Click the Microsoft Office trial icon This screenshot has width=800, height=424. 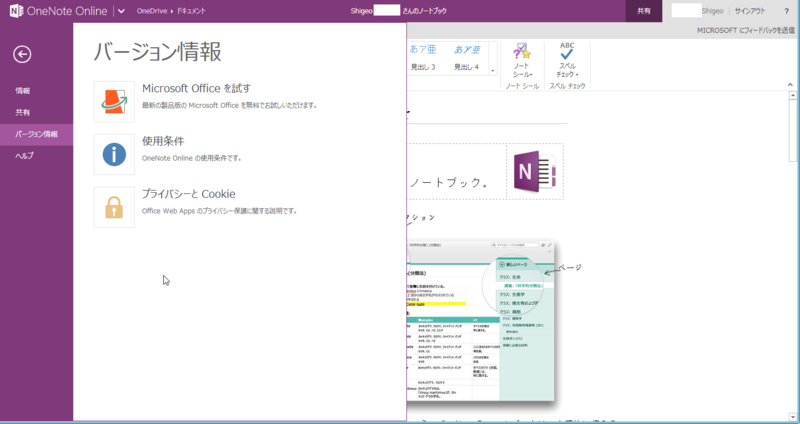(x=114, y=102)
